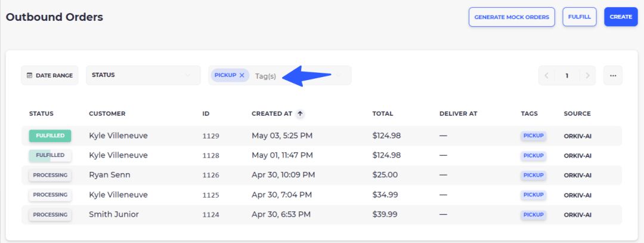Select customer Smith Junior
This screenshot has height=243, width=644.
[x=114, y=214]
